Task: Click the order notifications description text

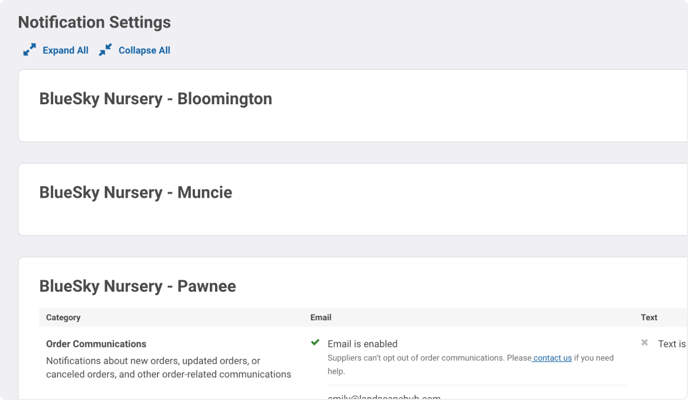Action: (168, 368)
